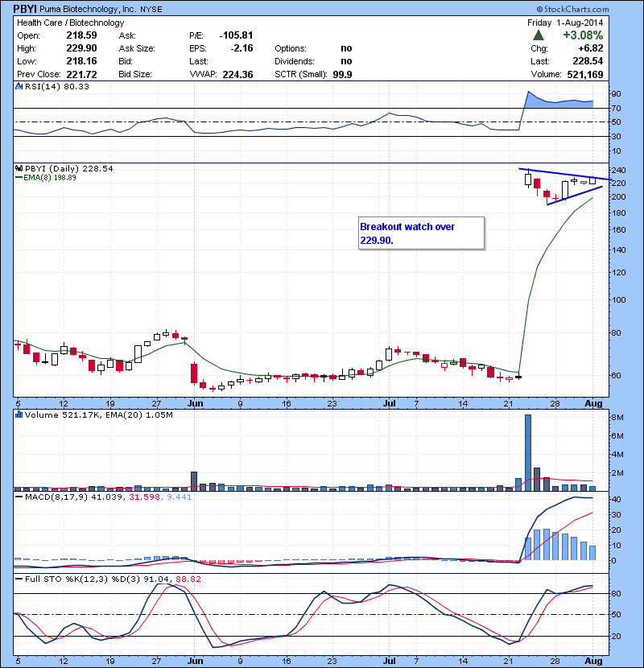Click the Volume 521.17K, EMA(20) 1.05M label

98,414
